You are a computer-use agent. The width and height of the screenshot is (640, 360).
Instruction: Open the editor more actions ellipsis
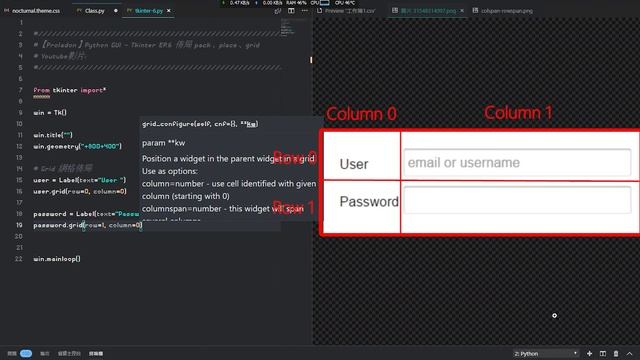305,11
